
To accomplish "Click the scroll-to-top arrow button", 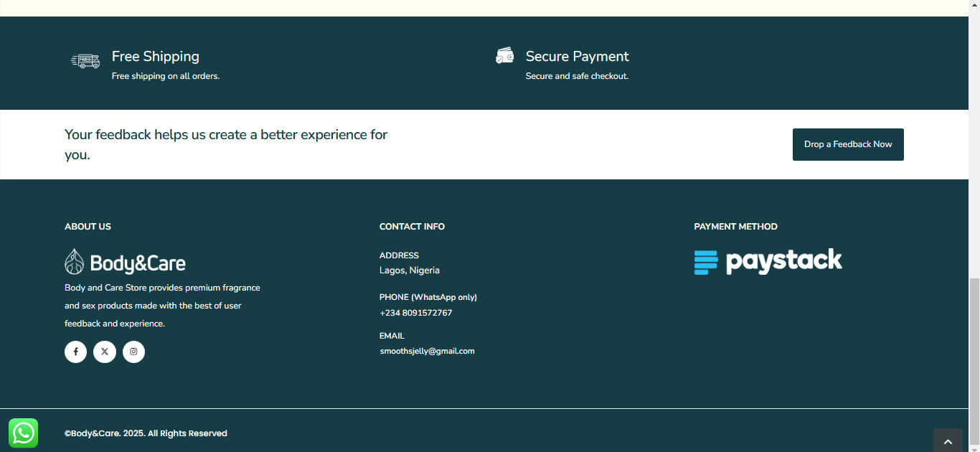I will (948, 441).
